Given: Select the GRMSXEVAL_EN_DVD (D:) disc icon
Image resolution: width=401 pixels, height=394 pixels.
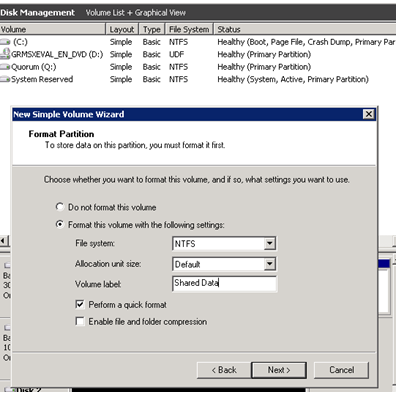Looking at the screenshot, I should [x=5, y=54].
